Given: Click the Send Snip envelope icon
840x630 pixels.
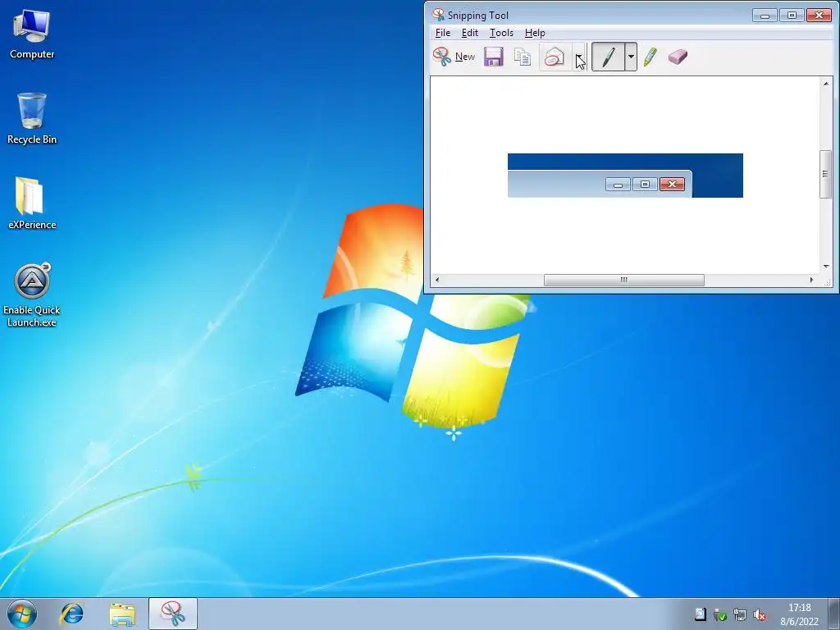Looking at the screenshot, I should click(555, 57).
